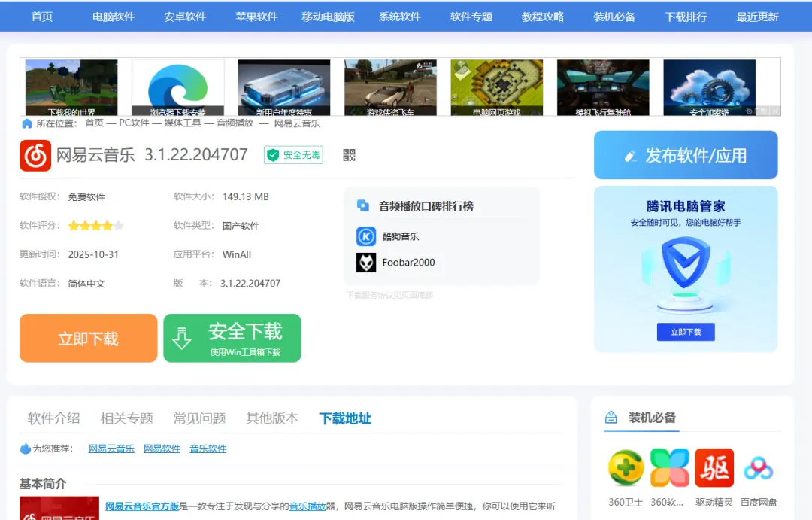Image resolution: width=812 pixels, height=520 pixels.
Task: Click the orange 立即下载 button
Action: point(89,338)
